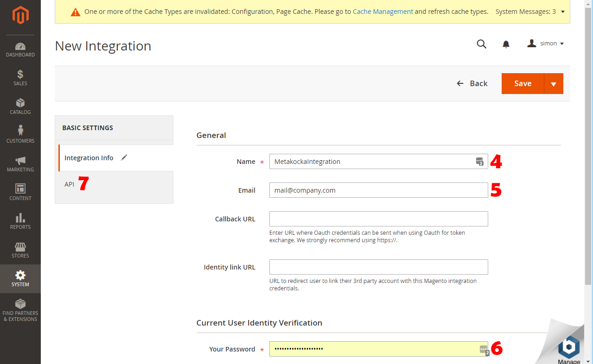Open the simon account dropdown
The width and height of the screenshot is (593, 364).
pyautogui.click(x=546, y=44)
